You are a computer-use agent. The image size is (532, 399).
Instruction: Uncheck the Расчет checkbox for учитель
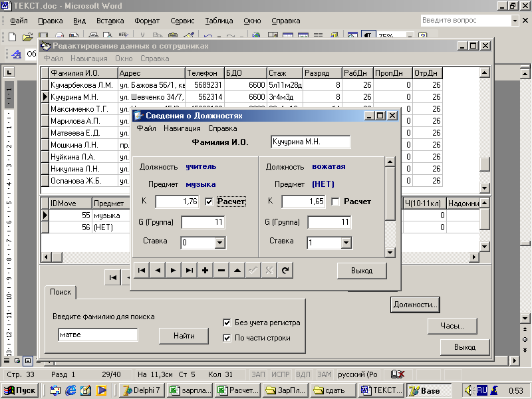(209, 201)
